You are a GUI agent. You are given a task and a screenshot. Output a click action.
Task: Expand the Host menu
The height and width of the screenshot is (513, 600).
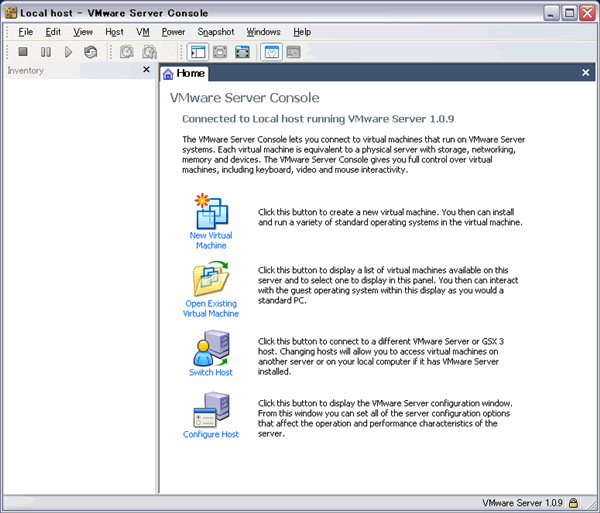[x=114, y=32]
